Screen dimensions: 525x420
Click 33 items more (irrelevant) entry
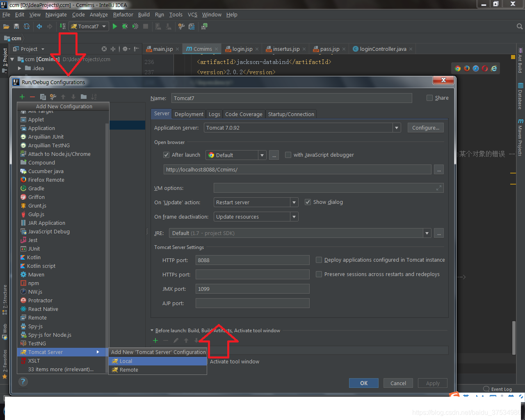click(61, 369)
